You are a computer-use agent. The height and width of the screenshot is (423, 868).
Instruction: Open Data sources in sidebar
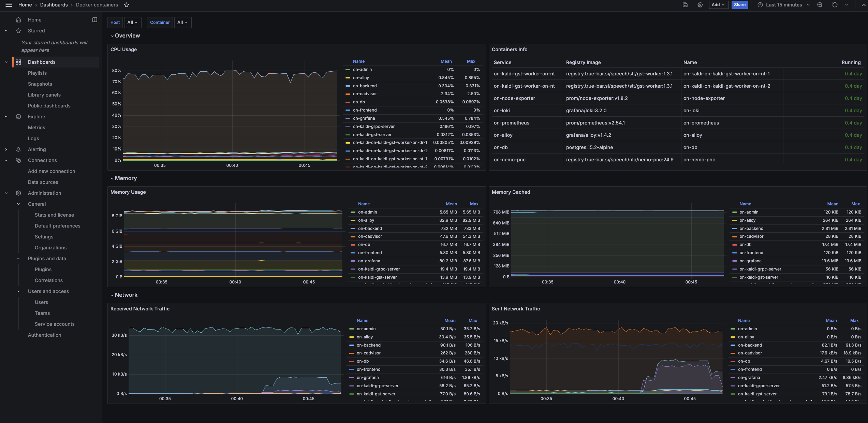pyautogui.click(x=43, y=182)
